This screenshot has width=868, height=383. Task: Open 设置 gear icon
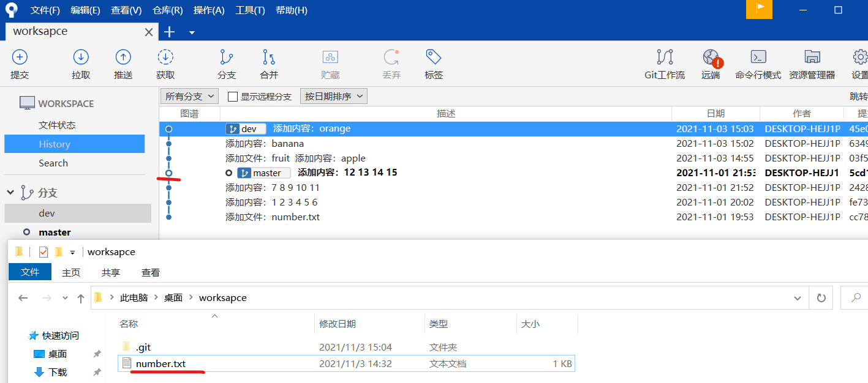[860, 58]
